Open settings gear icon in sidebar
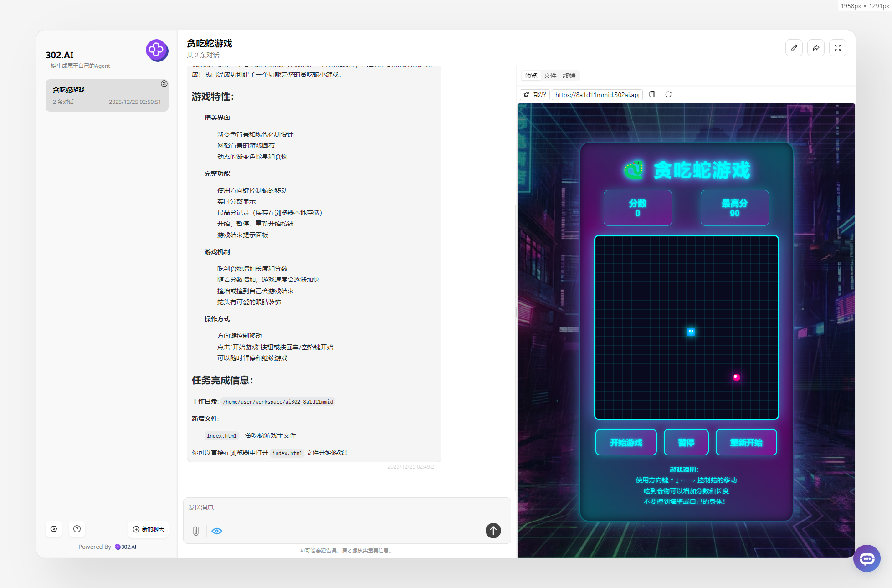The image size is (892, 588). [54, 529]
